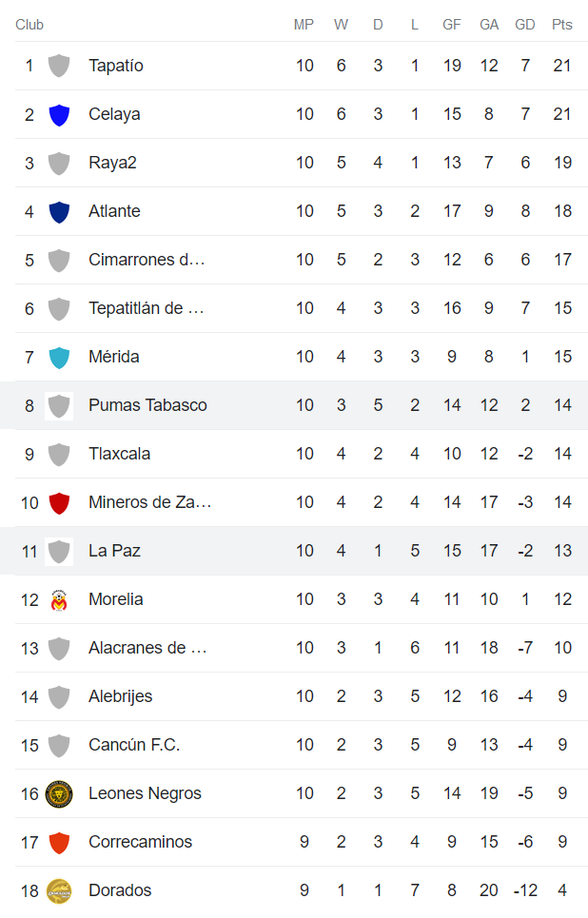Click the Leones Negros lion logo
The width and height of the screenshot is (588, 918).
59,794
